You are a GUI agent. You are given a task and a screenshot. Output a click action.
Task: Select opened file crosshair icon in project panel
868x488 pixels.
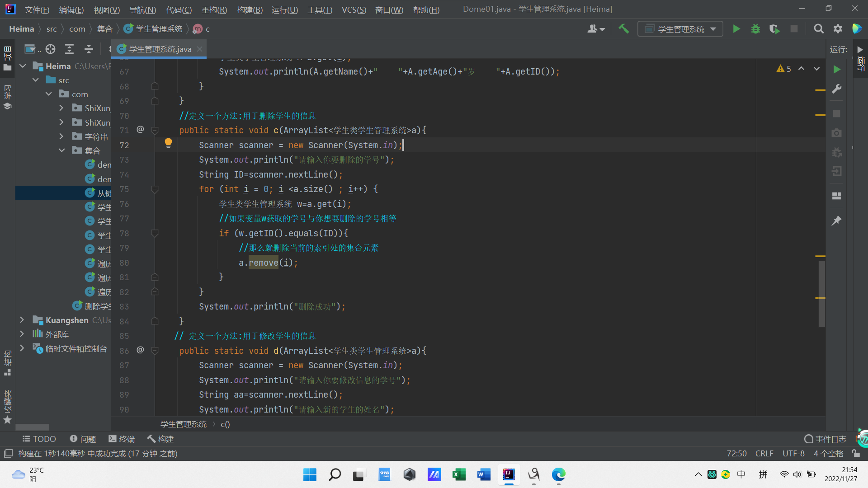pyautogui.click(x=50, y=49)
